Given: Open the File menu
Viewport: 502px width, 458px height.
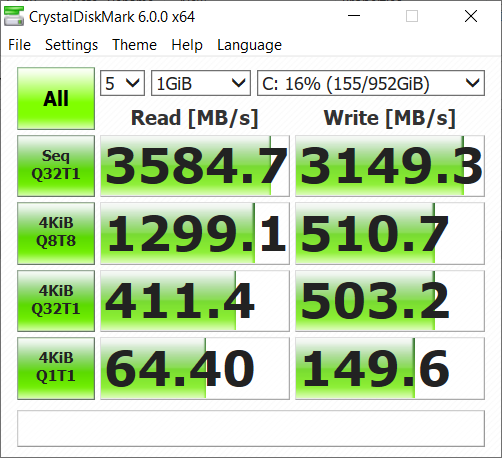Looking at the screenshot, I should [19, 45].
